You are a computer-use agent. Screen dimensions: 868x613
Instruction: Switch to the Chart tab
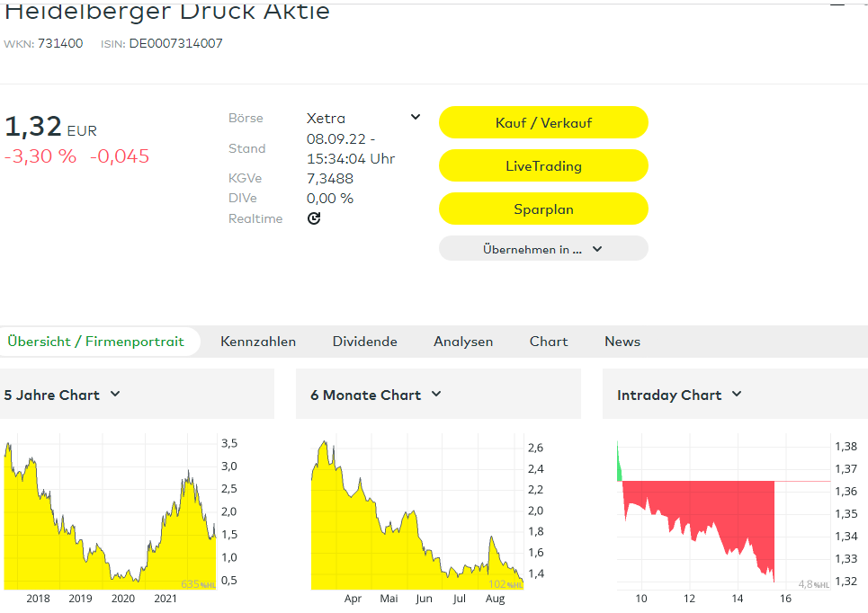coord(549,342)
